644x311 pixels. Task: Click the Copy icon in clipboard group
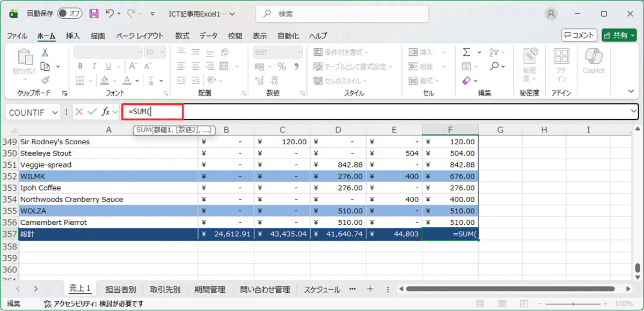click(45, 66)
